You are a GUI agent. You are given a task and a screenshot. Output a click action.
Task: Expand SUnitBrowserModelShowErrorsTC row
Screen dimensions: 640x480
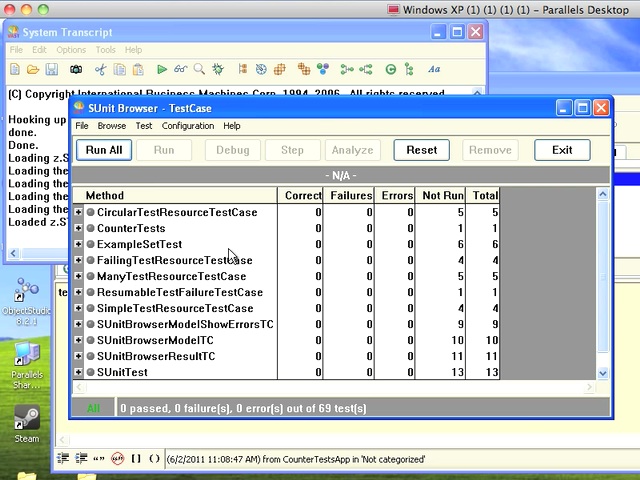click(x=78, y=324)
